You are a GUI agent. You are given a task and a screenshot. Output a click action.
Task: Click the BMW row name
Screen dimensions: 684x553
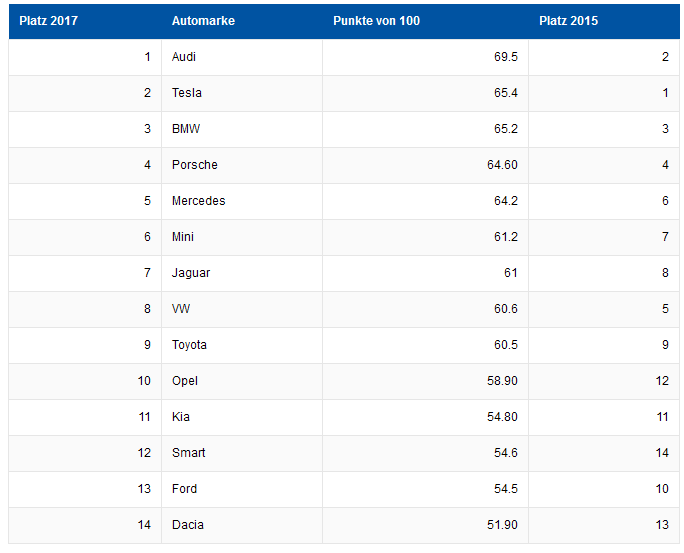[186, 129]
